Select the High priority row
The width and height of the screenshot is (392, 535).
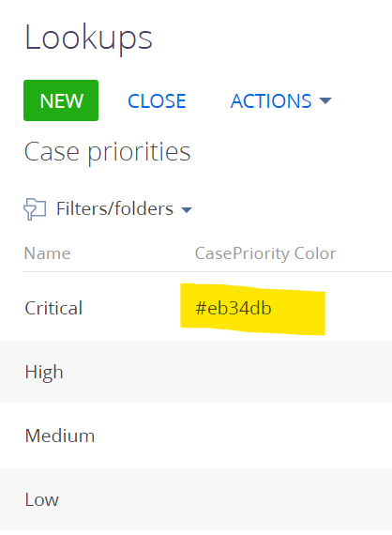click(x=196, y=372)
